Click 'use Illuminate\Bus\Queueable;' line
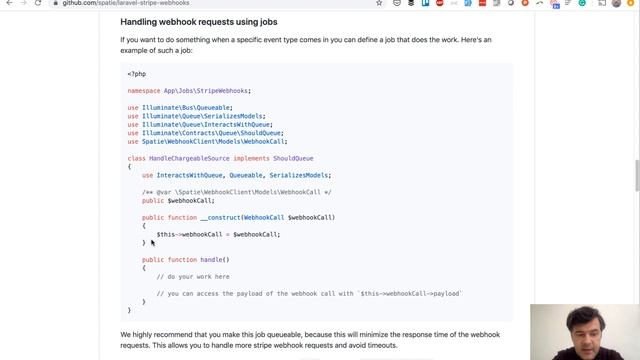This screenshot has height=360, width=640. coord(180,108)
